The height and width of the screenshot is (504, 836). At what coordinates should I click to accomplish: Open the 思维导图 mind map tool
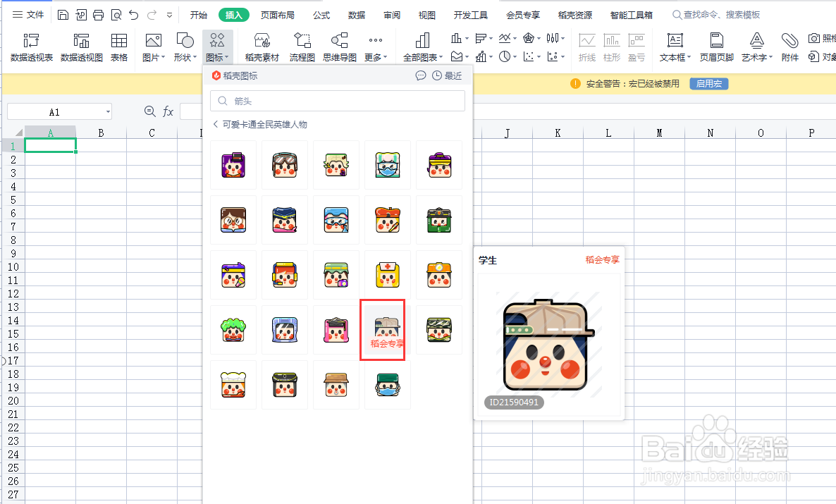(342, 47)
